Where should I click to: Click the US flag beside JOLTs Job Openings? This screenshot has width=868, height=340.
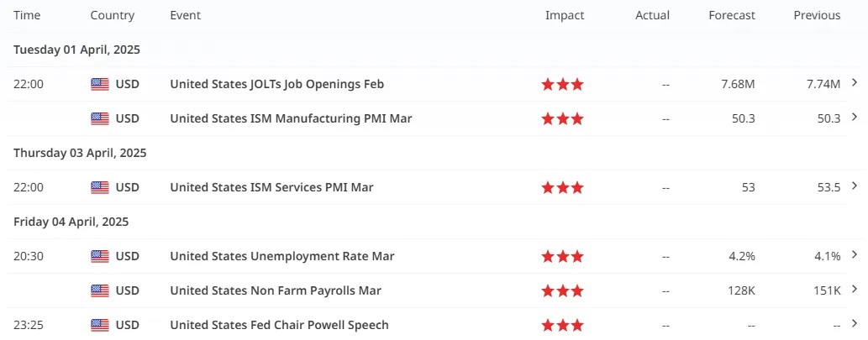click(x=100, y=84)
